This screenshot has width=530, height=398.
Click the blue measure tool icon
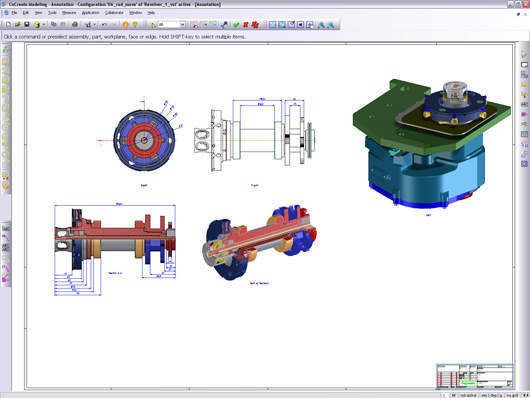224,25
